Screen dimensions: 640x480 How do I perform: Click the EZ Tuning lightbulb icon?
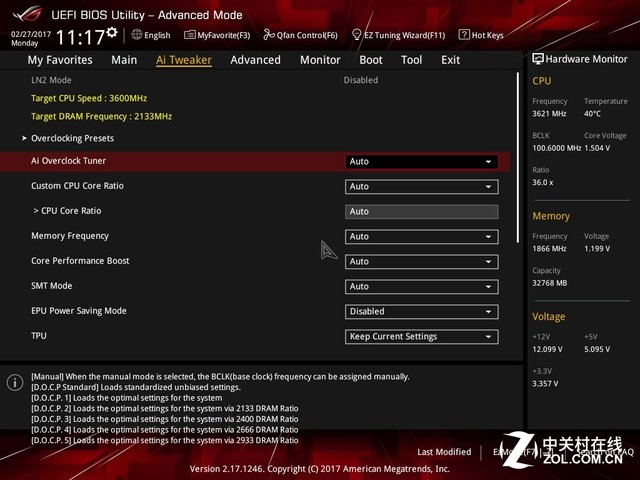pyautogui.click(x=357, y=35)
